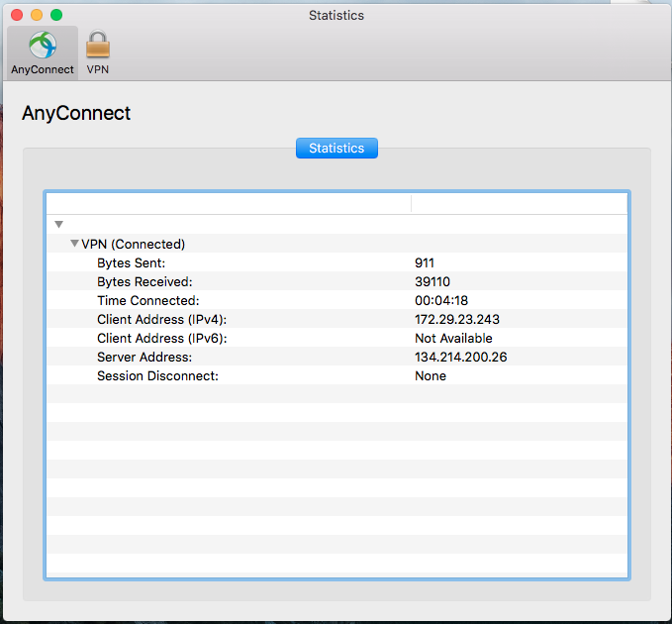The width and height of the screenshot is (672, 624).
Task: Minimize the window using the yellow button
Action: click(x=37, y=15)
